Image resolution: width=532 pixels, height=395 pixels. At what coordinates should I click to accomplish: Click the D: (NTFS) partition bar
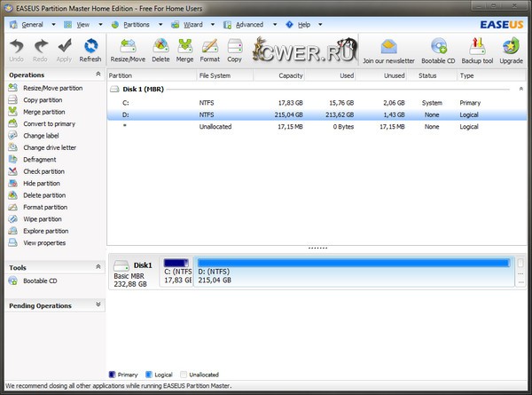click(x=354, y=272)
